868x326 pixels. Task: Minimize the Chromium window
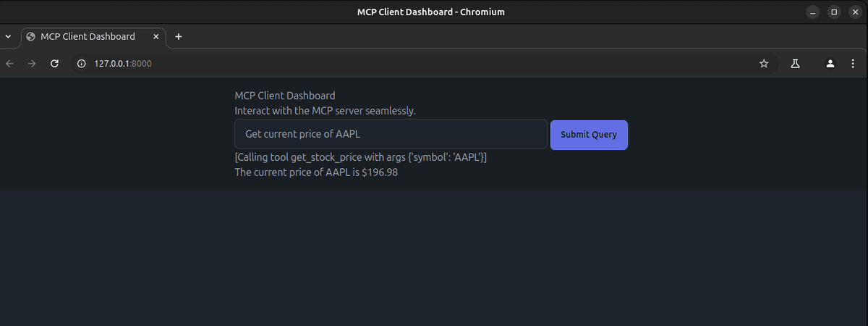pos(814,12)
